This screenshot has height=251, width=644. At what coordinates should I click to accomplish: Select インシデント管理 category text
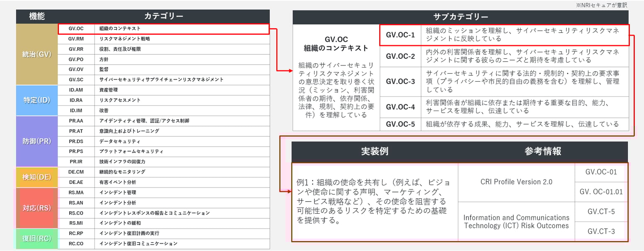tap(117, 193)
